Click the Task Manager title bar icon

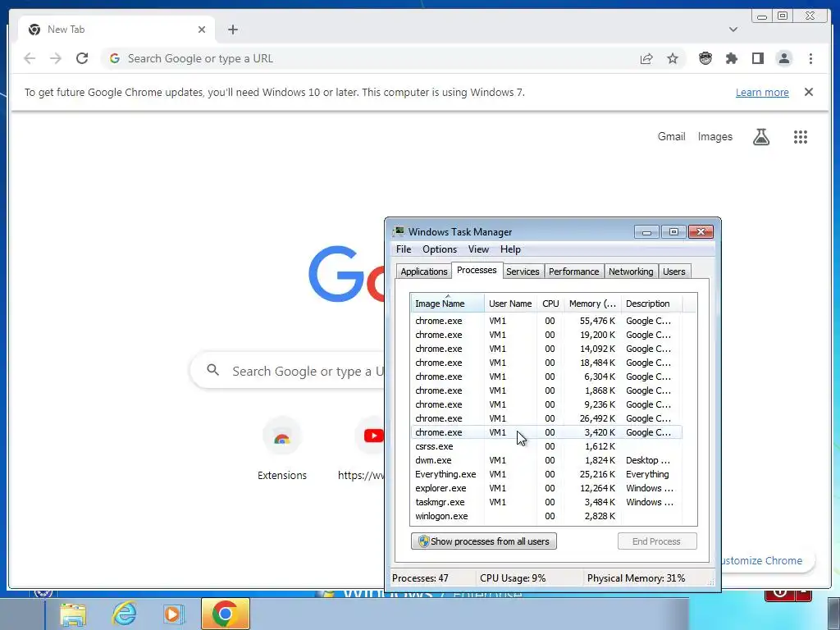click(399, 231)
